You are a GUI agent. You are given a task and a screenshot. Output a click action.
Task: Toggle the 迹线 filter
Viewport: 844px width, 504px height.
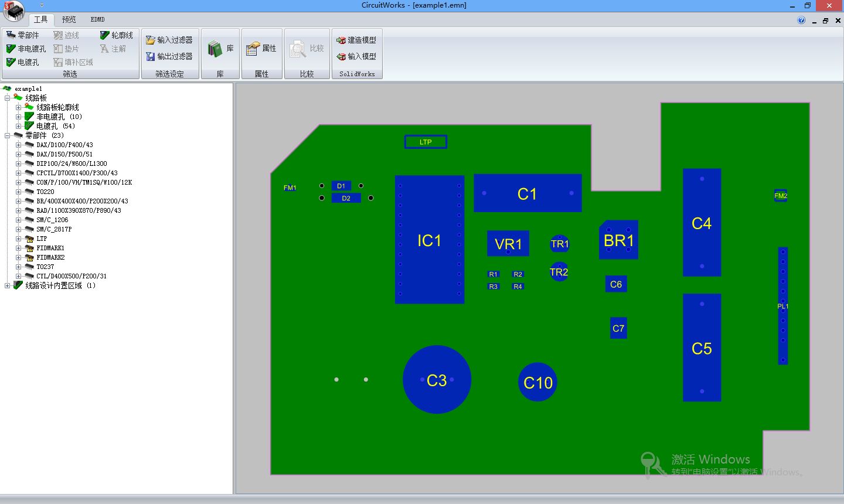click(x=66, y=35)
